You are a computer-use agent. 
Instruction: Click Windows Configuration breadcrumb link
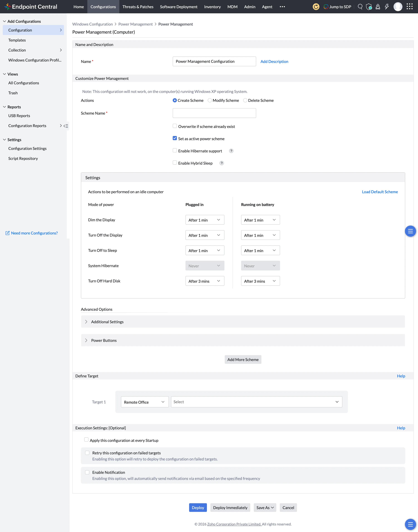point(92,24)
